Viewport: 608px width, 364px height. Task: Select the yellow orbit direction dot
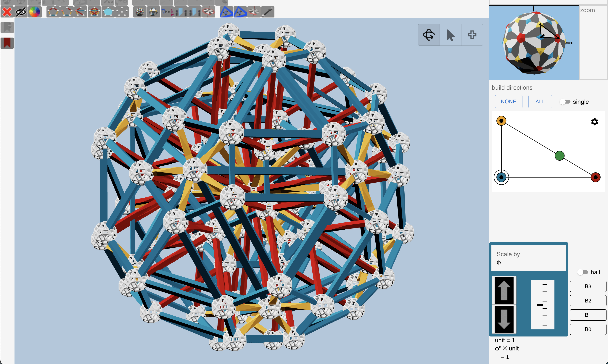(501, 121)
